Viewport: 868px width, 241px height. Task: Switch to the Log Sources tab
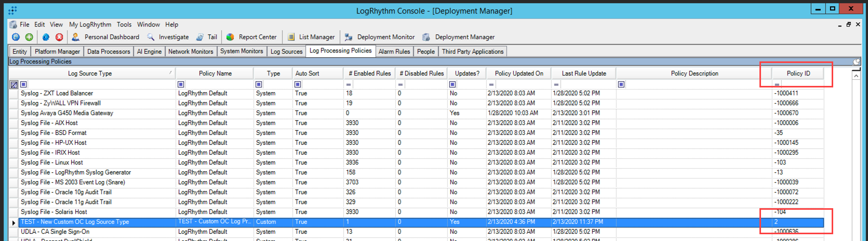click(286, 52)
